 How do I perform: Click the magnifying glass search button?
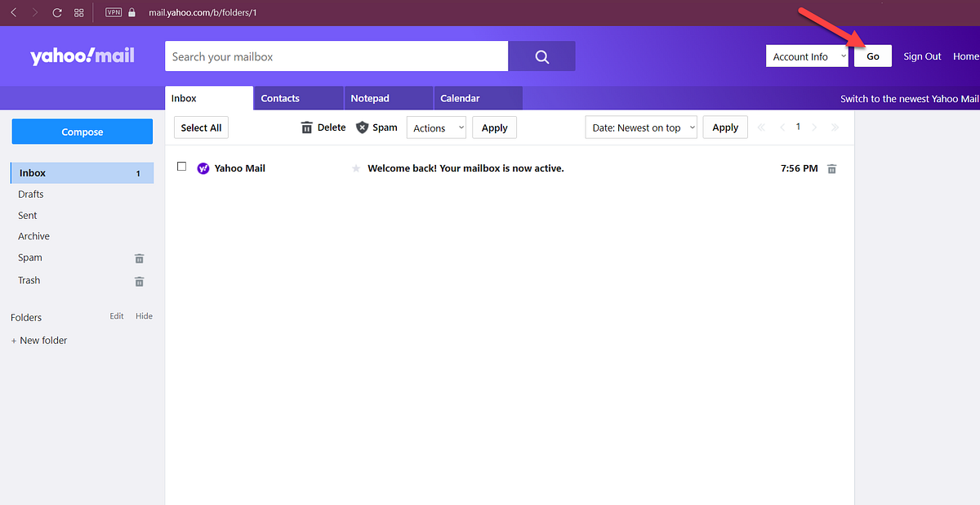(x=541, y=56)
